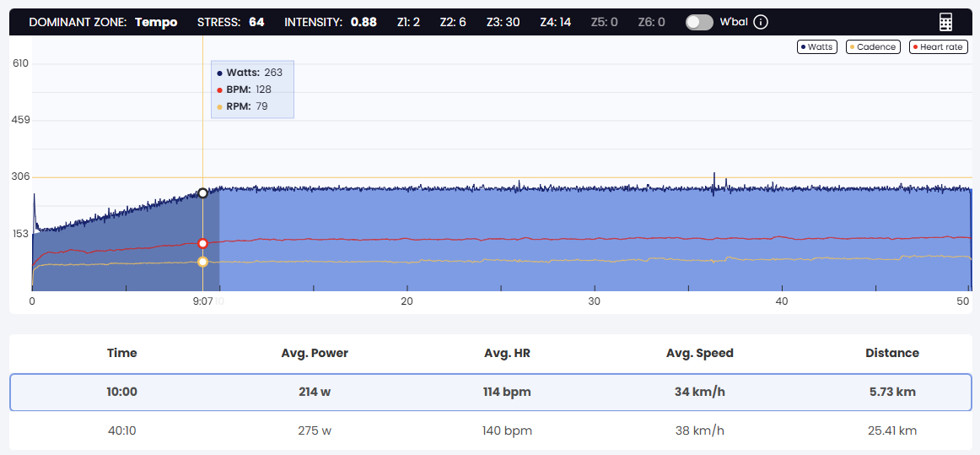The height and width of the screenshot is (455, 980).
Task: Toggle the W'bal switch on
Action: (699, 23)
